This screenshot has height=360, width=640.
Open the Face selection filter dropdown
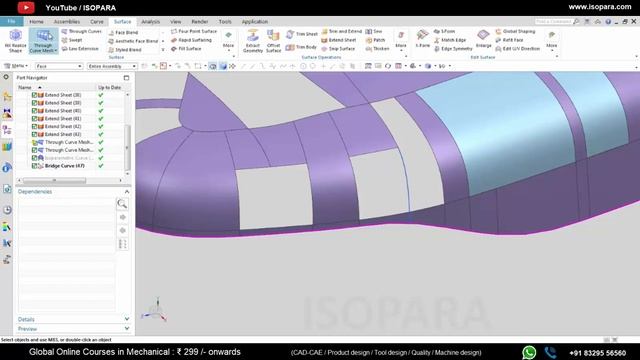coord(59,66)
